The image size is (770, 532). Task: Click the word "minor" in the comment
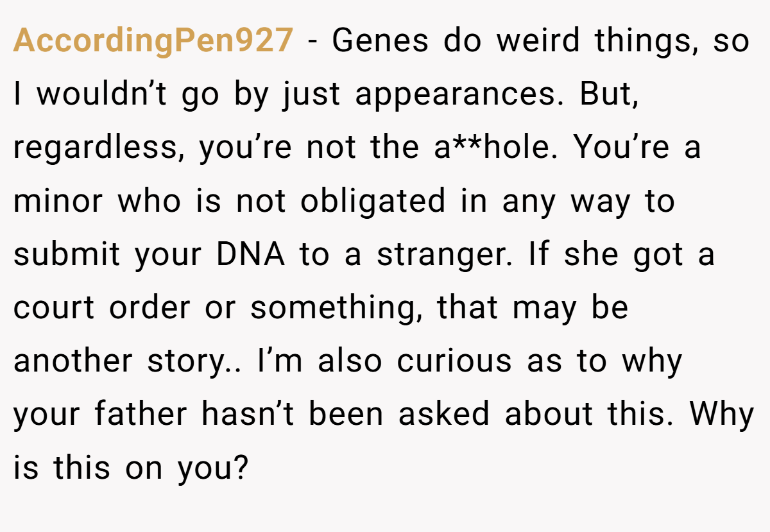click(58, 202)
